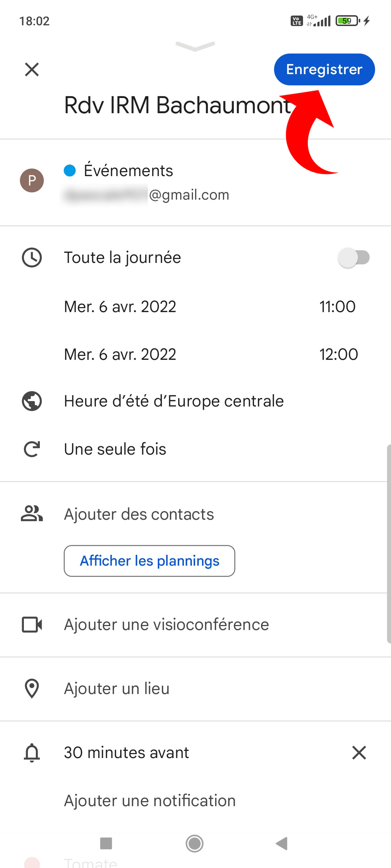
Task: Tap the Enregistrer button
Action: (324, 69)
